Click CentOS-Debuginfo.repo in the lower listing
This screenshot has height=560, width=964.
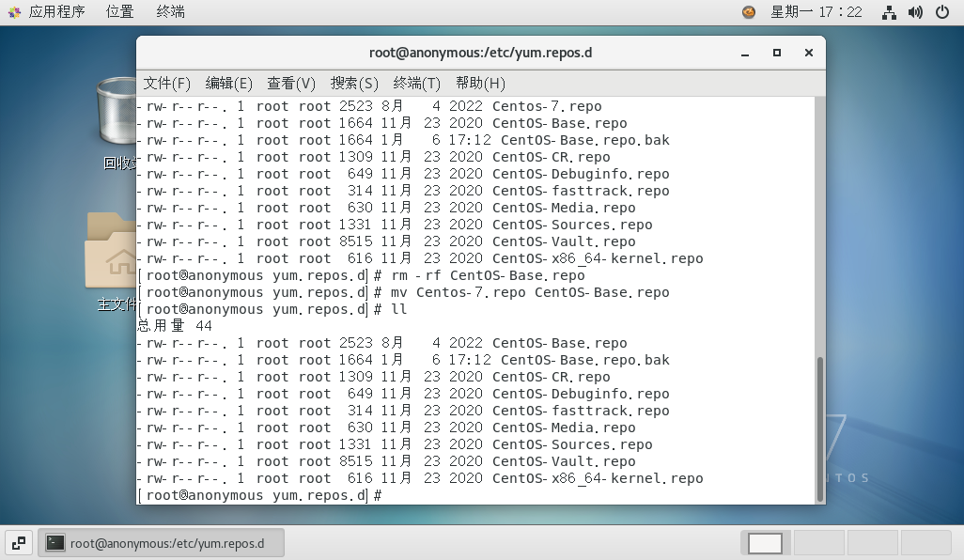pyautogui.click(x=581, y=394)
